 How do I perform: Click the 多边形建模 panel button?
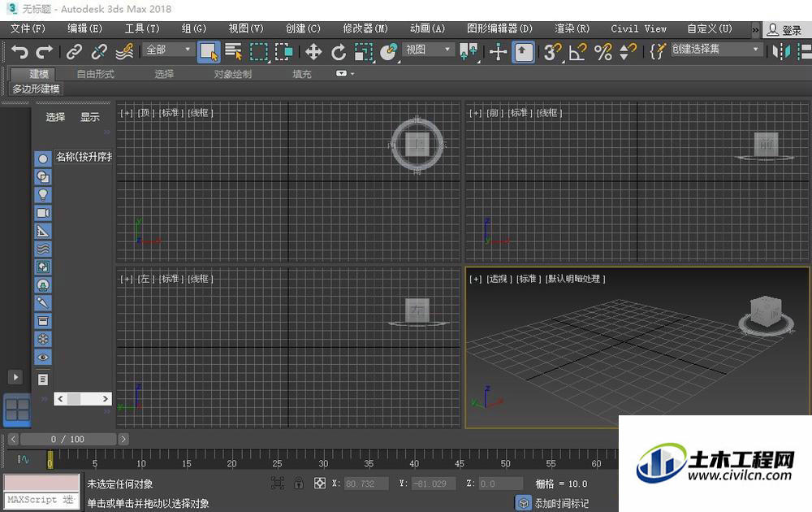(x=36, y=89)
